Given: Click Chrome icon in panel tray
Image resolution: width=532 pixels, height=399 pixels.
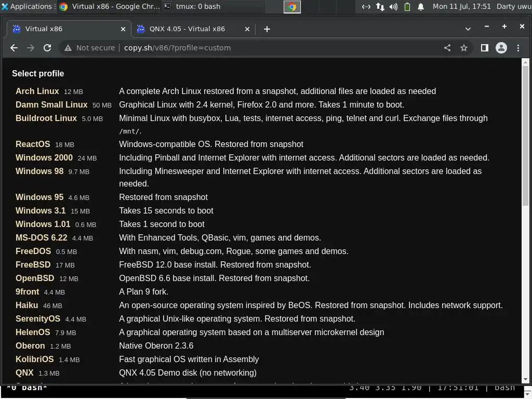Looking at the screenshot, I should [292, 7].
